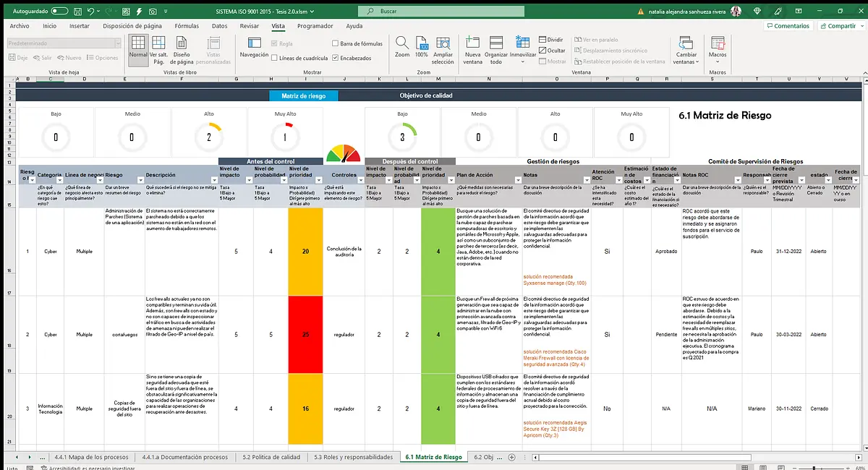Open the 4.4.1.a Documentación procesos sheet

point(184,457)
